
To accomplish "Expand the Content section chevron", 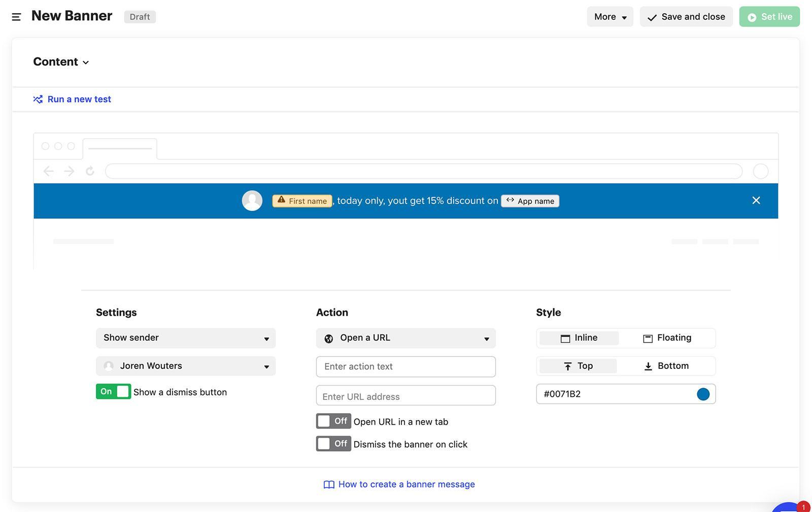I will (x=86, y=62).
